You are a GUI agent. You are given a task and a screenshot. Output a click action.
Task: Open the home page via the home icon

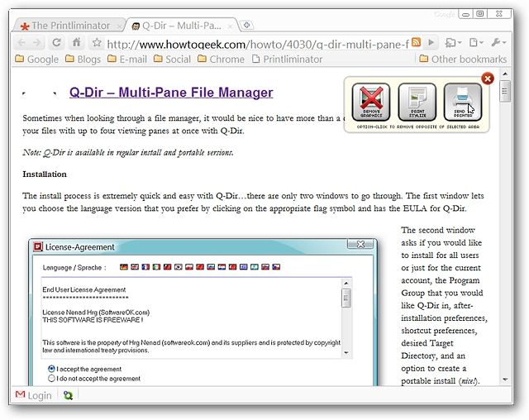pyautogui.click(x=77, y=42)
